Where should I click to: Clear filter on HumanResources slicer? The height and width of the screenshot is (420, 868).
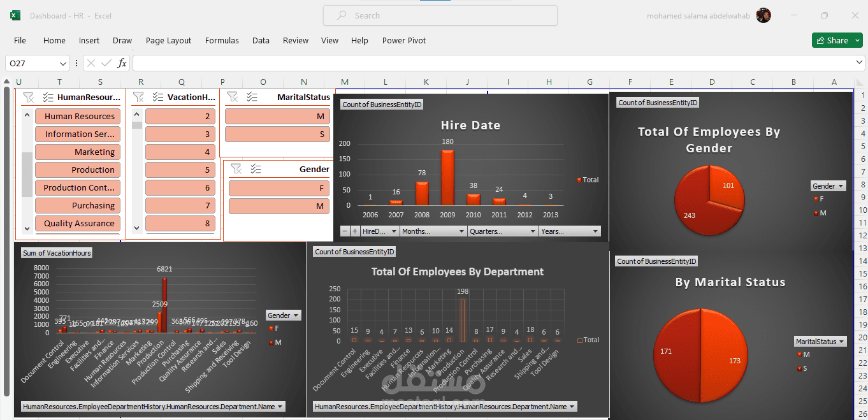click(x=28, y=97)
